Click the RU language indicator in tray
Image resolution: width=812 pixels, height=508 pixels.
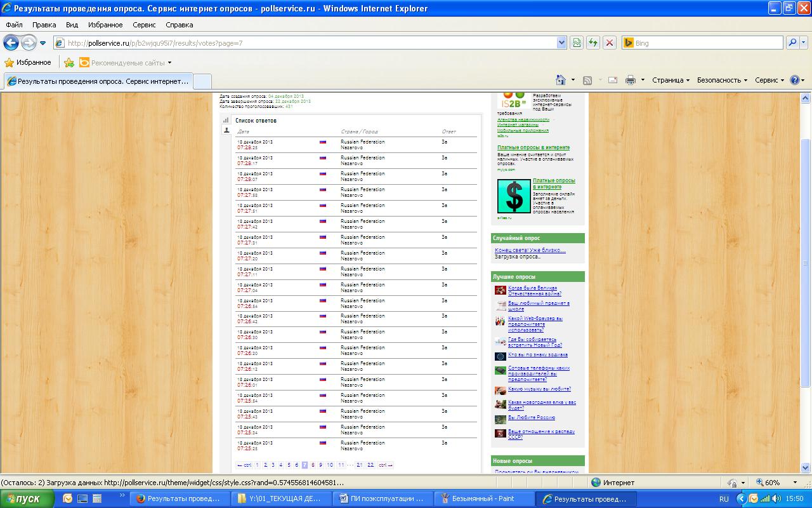tap(724, 499)
